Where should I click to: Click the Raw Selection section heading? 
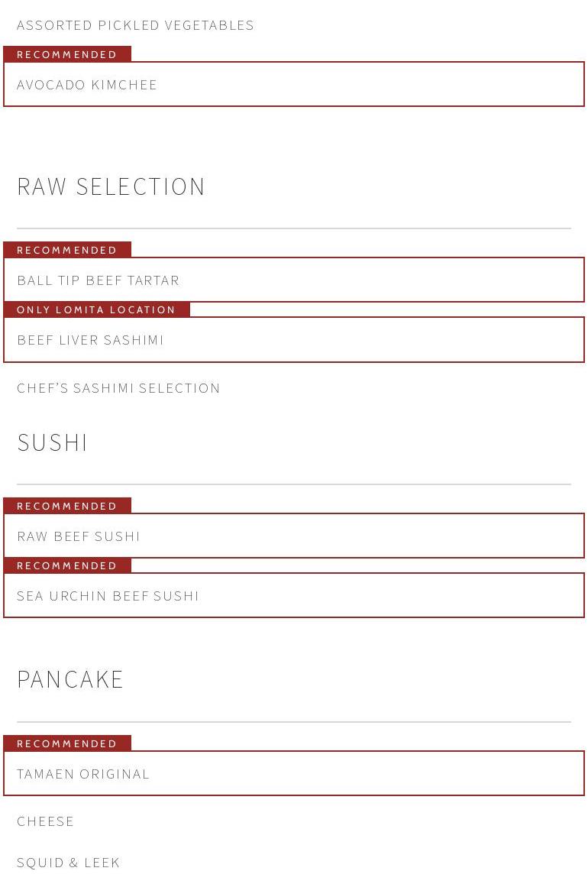(x=111, y=186)
